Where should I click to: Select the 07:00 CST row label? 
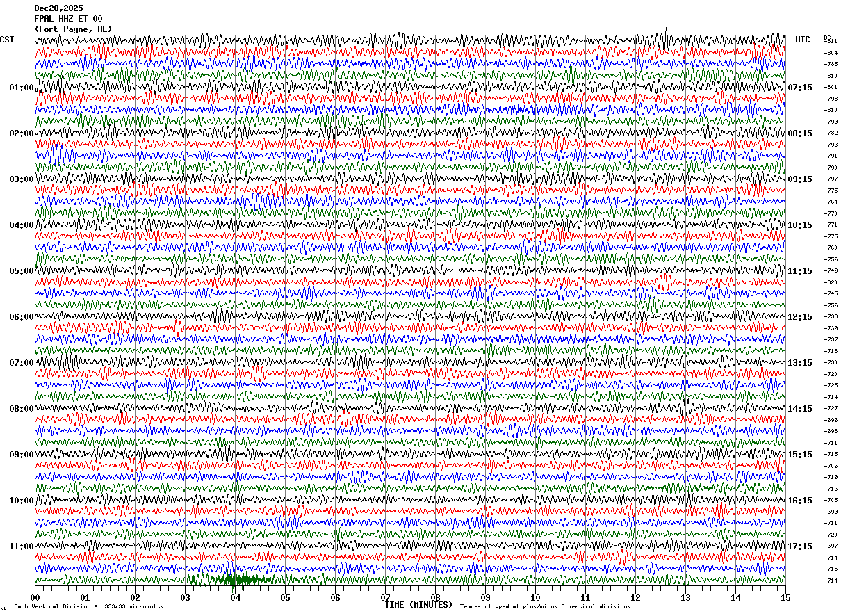tap(22, 363)
